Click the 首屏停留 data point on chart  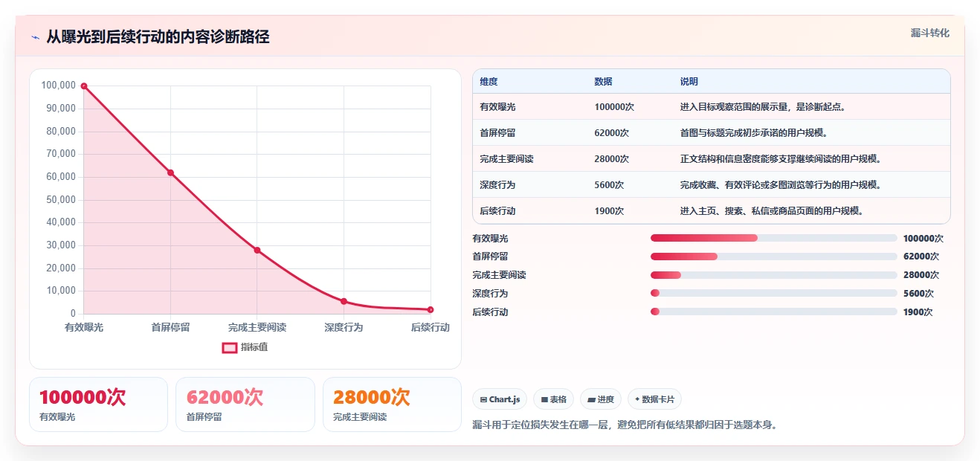click(x=170, y=173)
